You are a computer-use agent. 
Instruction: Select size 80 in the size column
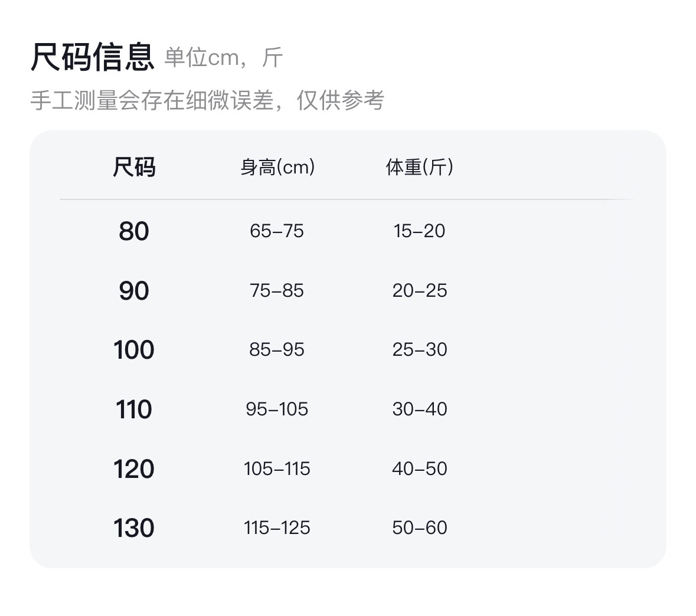[x=134, y=231]
